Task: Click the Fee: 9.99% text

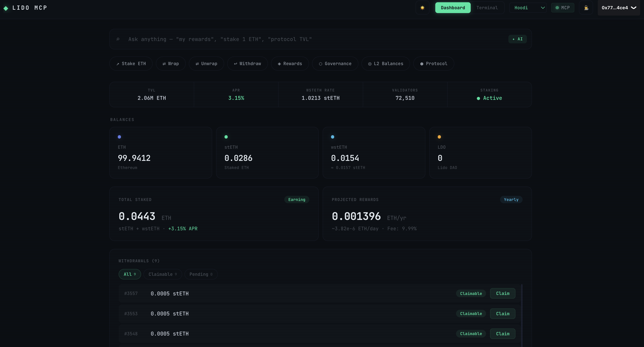Action: pyautogui.click(x=402, y=229)
